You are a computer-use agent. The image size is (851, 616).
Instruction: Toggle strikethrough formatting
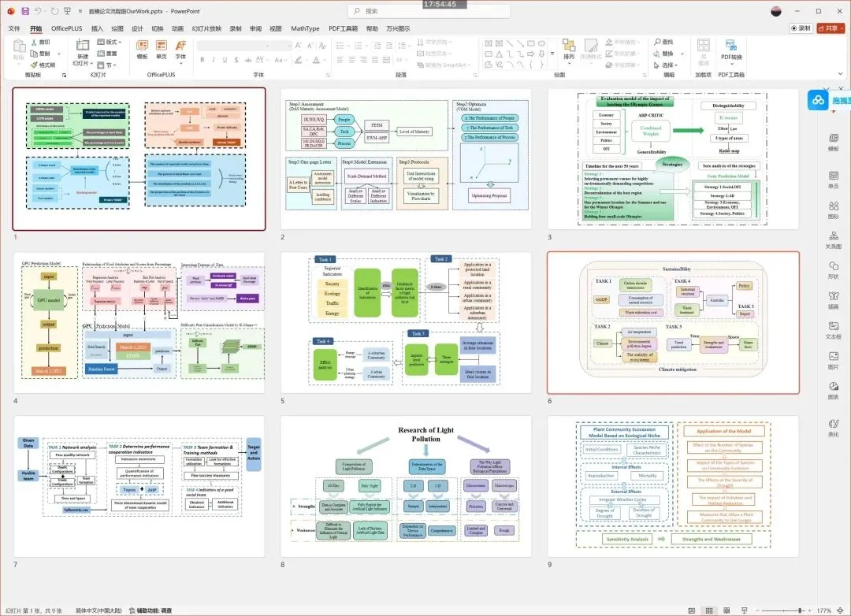(x=248, y=60)
